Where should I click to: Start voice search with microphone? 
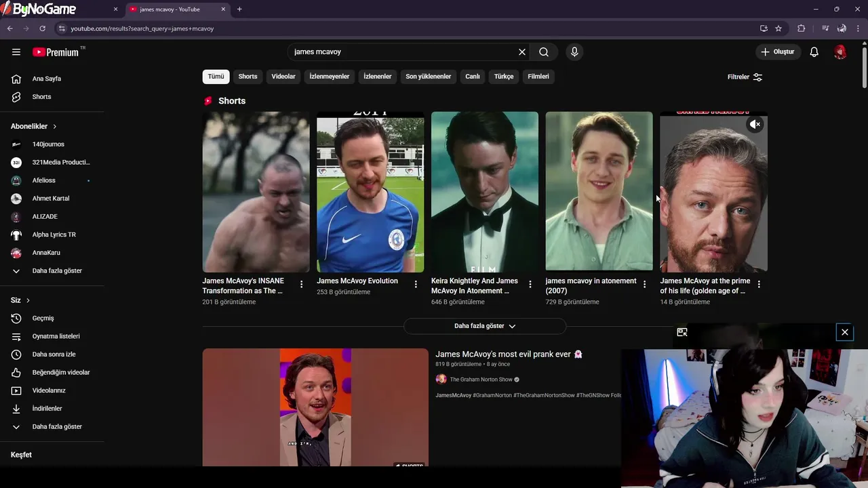(x=574, y=52)
